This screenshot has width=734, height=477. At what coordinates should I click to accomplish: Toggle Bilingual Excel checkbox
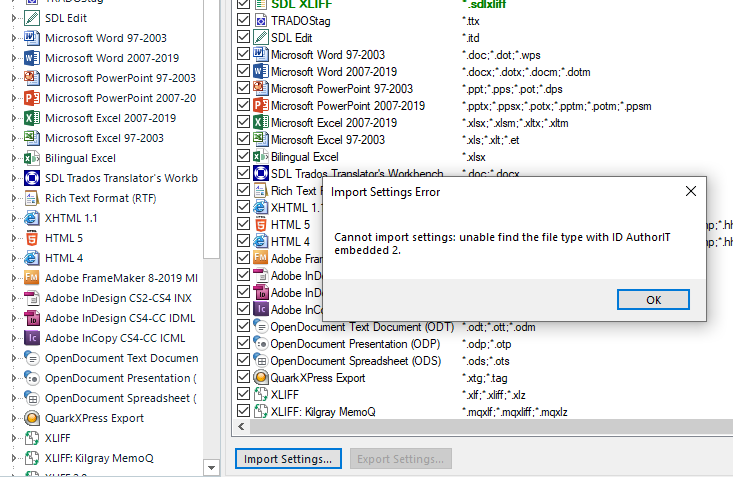click(x=243, y=156)
